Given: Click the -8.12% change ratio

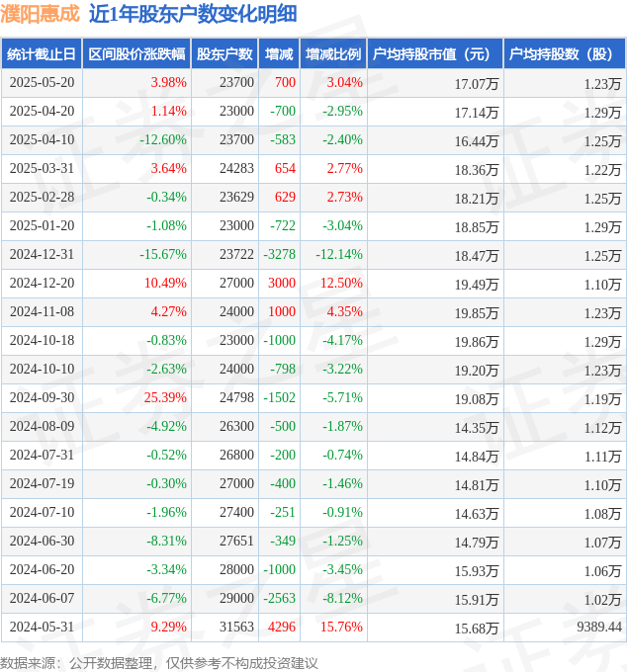Looking at the screenshot, I should tap(342, 598).
